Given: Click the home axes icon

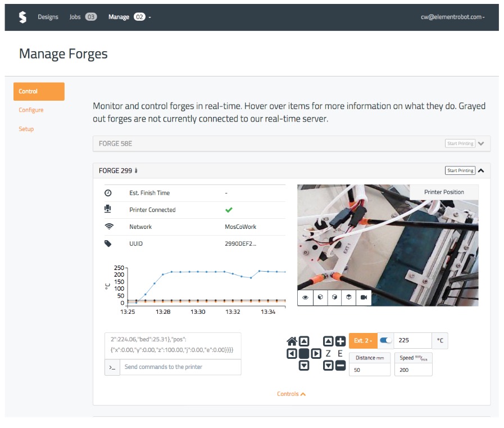Looking at the screenshot, I should [x=292, y=341].
